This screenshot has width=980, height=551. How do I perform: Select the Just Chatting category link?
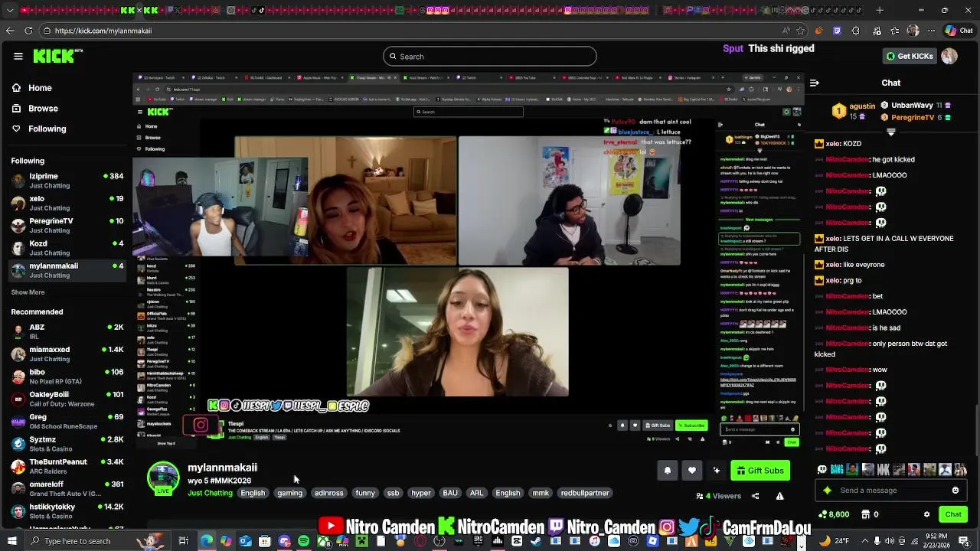[x=210, y=493]
